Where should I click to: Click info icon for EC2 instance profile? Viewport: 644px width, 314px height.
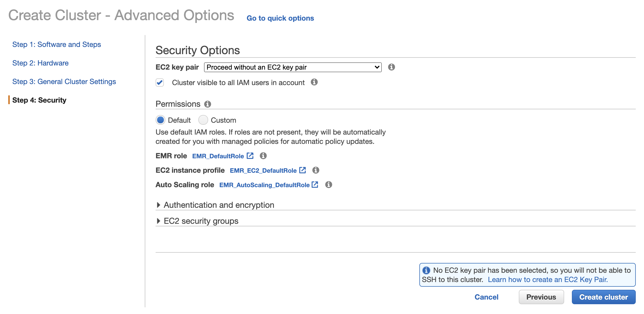(316, 170)
